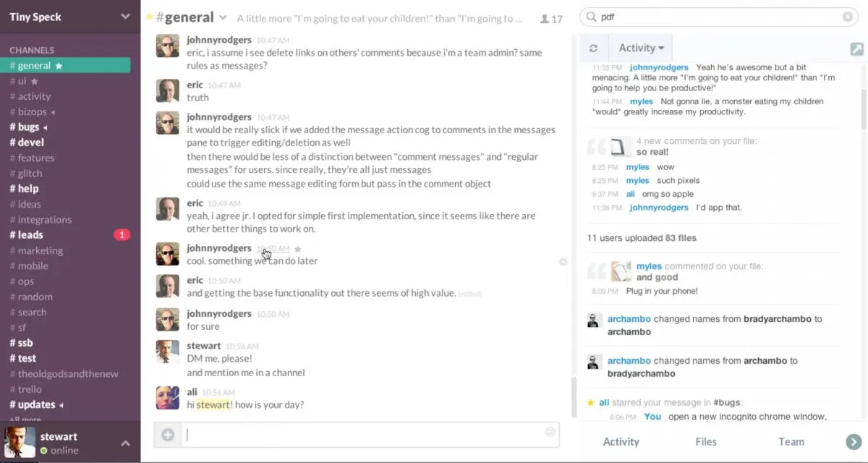Refresh the activity feed
868x463 pixels.
coord(594,48)
